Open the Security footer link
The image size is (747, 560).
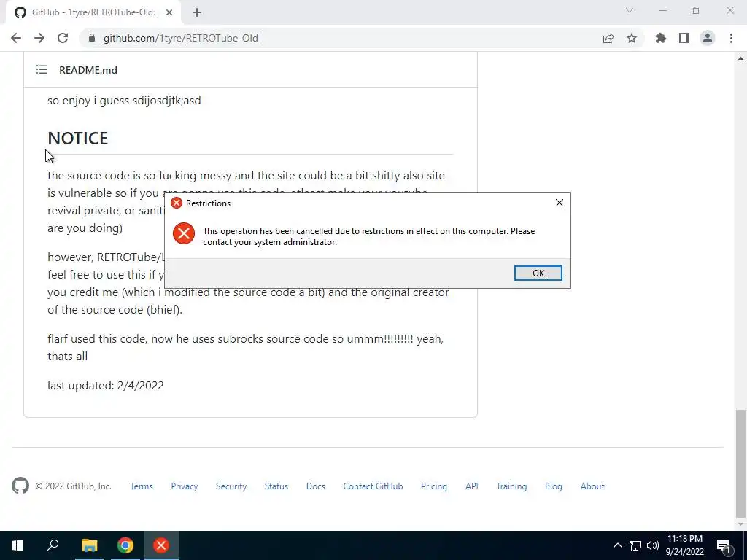point(231,486)
